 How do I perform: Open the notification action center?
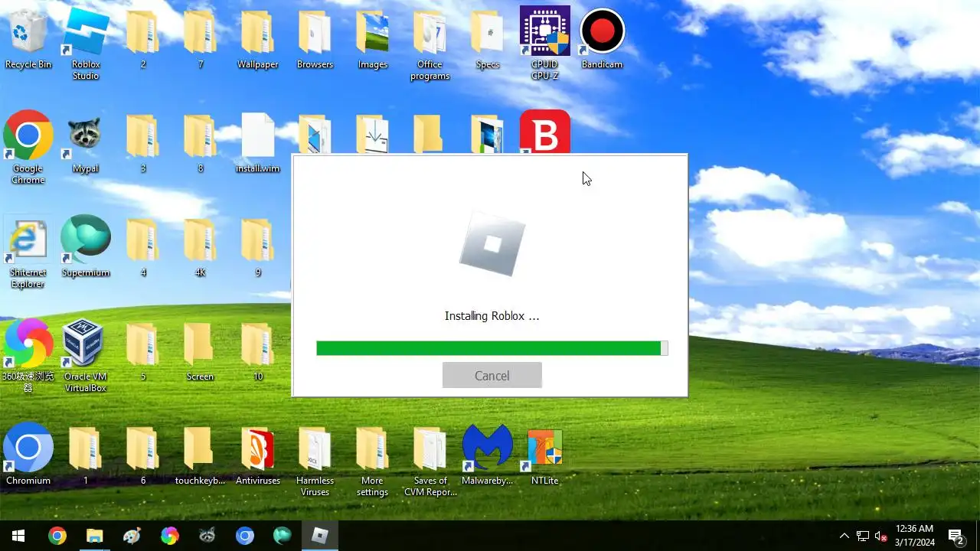tap(955, 536)
